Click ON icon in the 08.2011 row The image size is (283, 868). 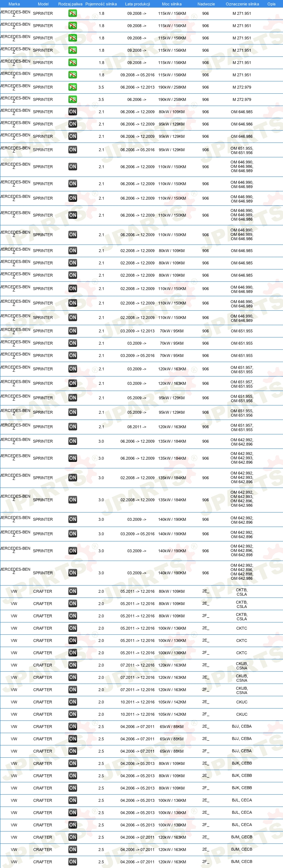[x=72, y=427]
